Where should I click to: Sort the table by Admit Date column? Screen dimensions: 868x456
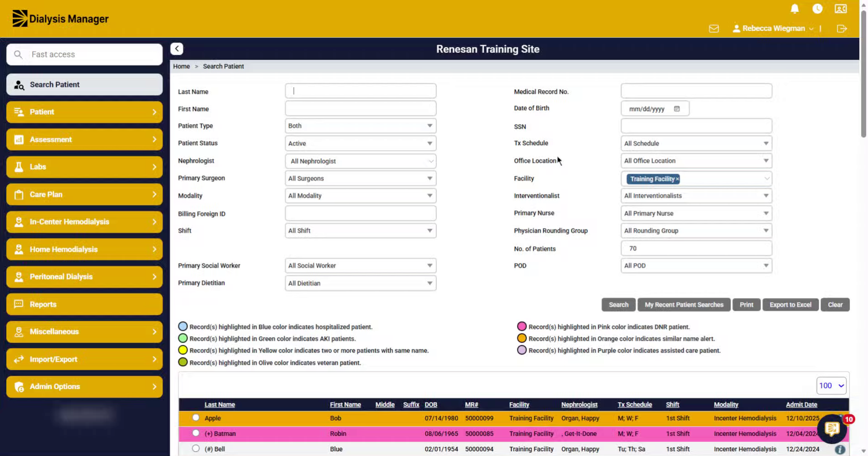point(801,405)
